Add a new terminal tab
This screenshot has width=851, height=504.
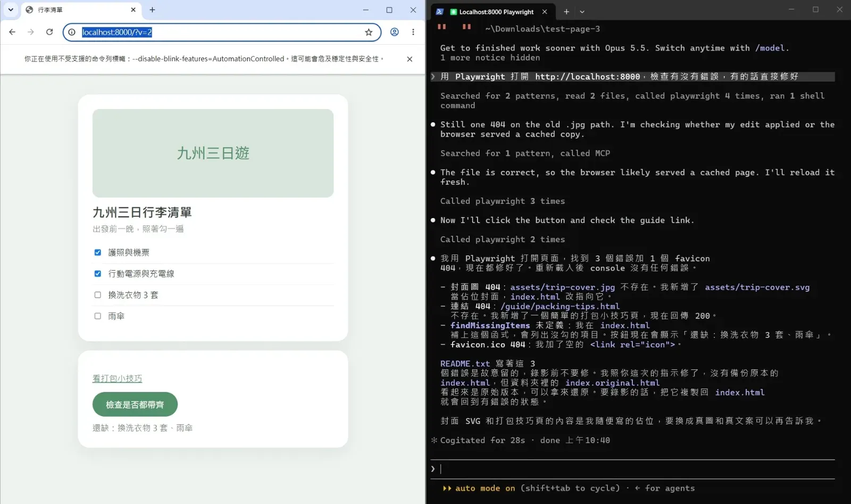point(566,12)
